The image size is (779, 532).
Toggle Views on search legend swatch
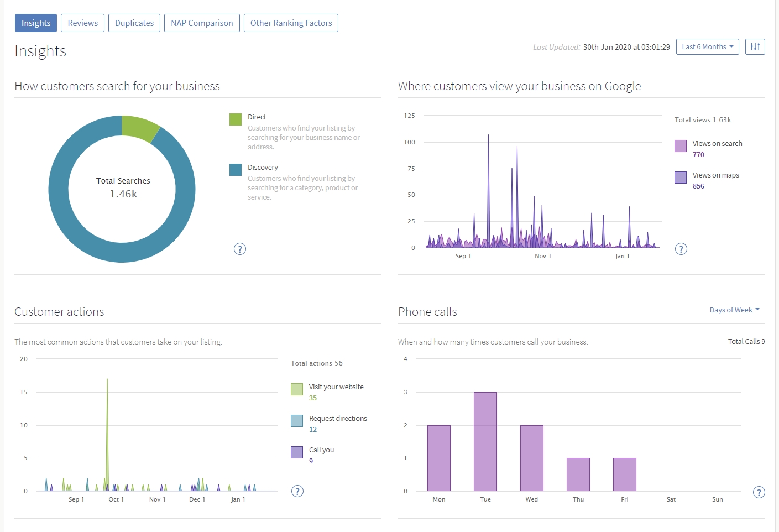click(x=681, y=146)
